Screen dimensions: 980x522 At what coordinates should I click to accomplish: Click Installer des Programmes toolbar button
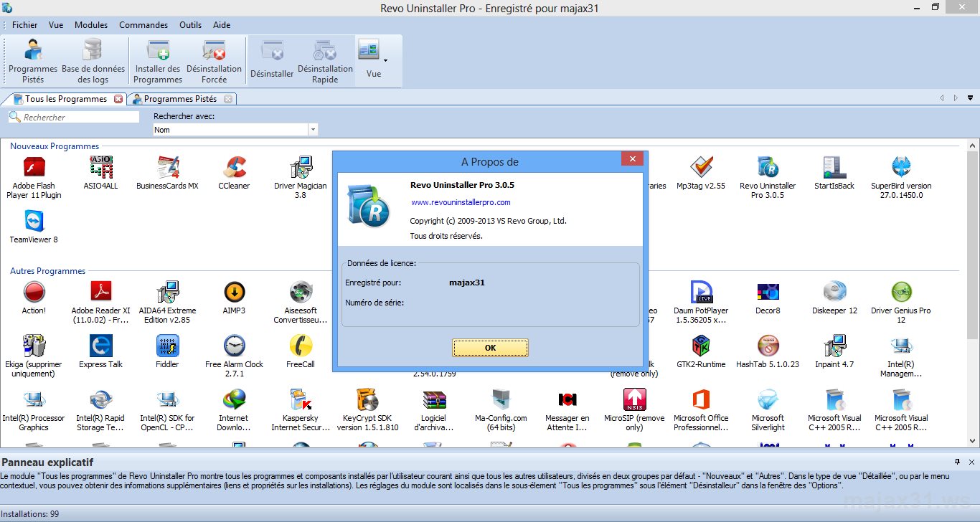(x=158, y=61)
